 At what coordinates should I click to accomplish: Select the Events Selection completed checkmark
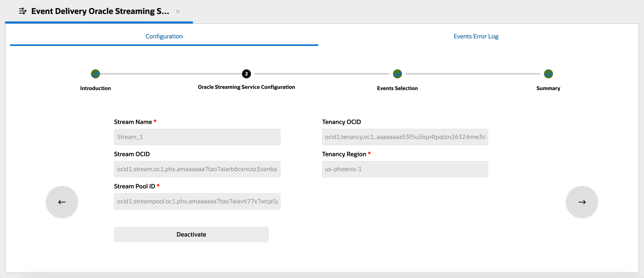[397, 74]
